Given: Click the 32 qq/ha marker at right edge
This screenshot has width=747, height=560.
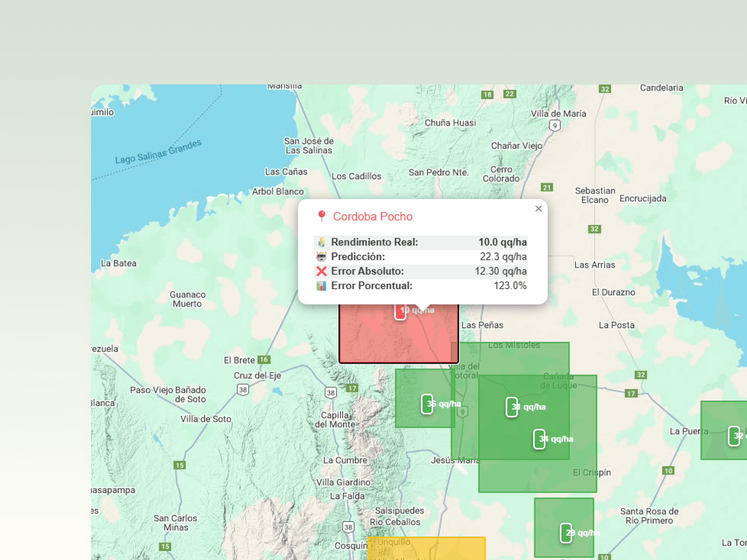Looking at the screenshot, I should 734,436.
